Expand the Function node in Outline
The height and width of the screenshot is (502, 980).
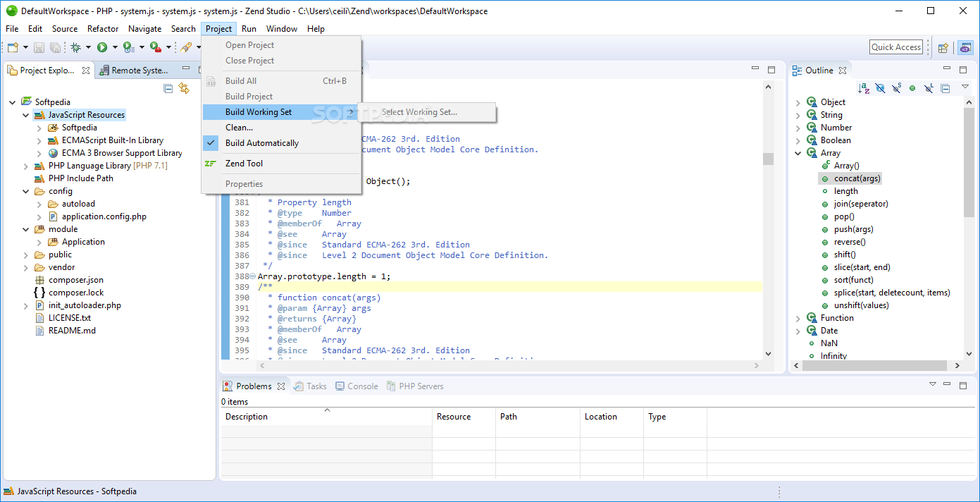coord(798,318)
